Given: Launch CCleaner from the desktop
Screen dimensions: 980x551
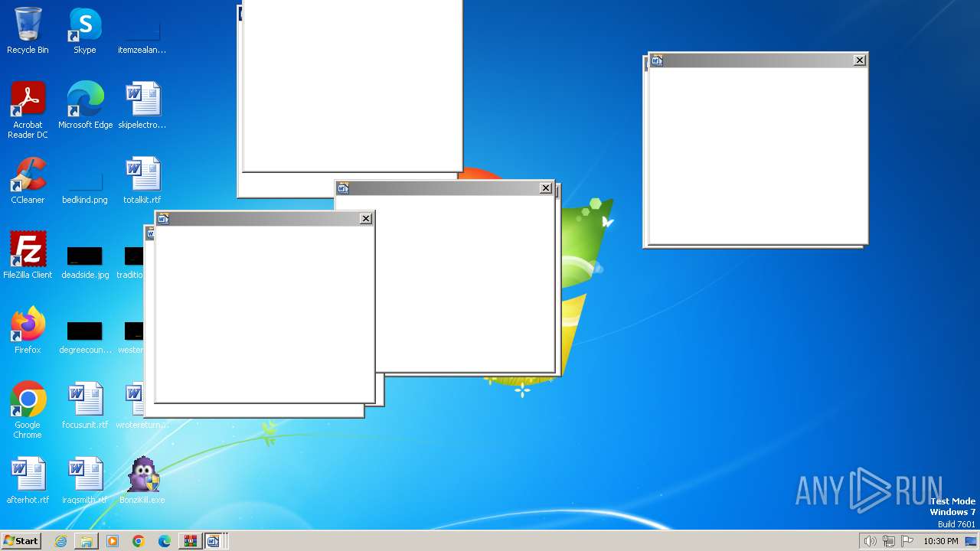Looking at the screenshot, I should click(x=28, y=181).
